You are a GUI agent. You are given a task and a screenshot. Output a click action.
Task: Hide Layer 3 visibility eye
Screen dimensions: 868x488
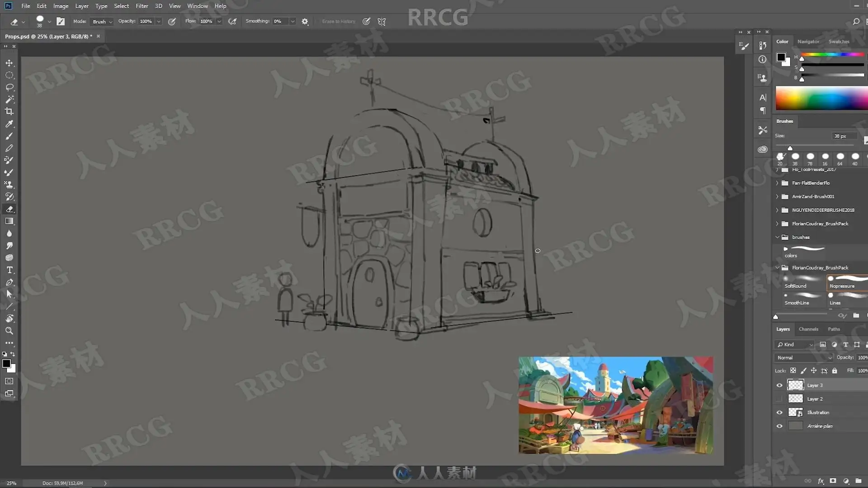(779, 385)
